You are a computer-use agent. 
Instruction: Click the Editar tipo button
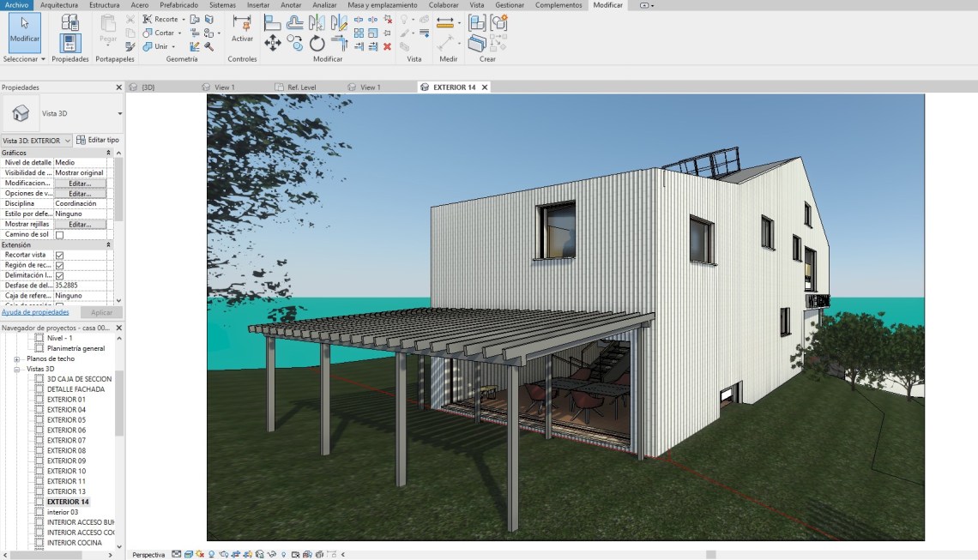[98, 140]
